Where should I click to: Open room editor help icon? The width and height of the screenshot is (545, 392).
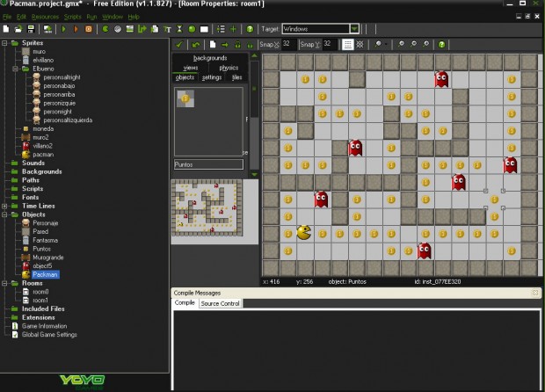442,45
